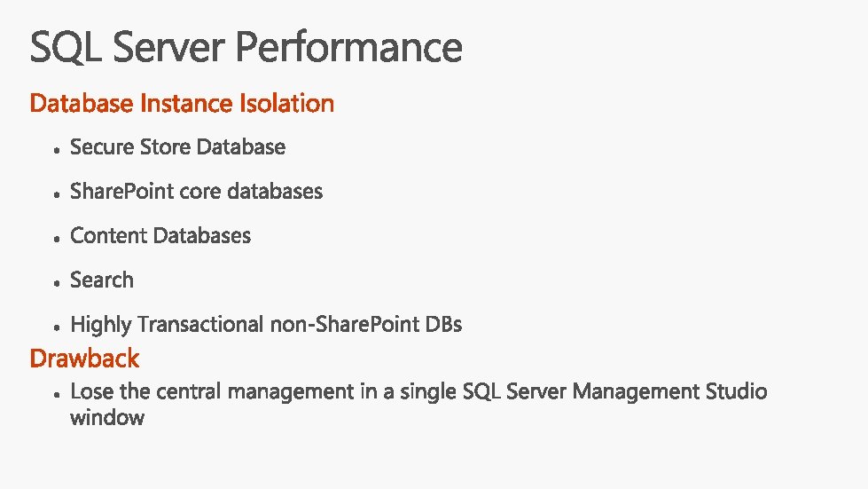Viewport: 868px width, 489px height.
Task: Select the bullet dot before 'Highly Transactional'
Action: coord(55,327)
